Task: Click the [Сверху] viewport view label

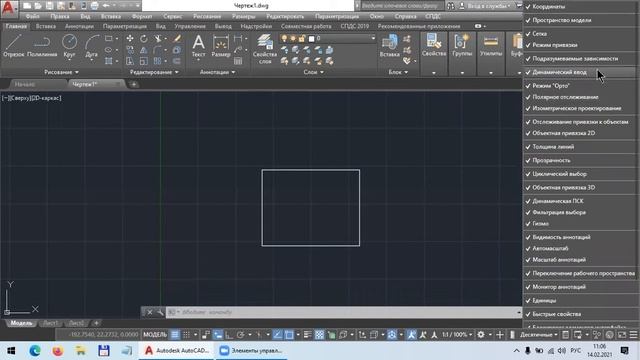Action: point(19,98)
